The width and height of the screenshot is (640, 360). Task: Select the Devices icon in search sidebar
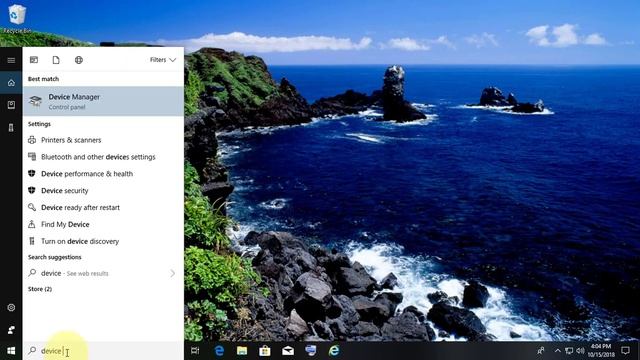pyautogui.click(x=11, y=128)
